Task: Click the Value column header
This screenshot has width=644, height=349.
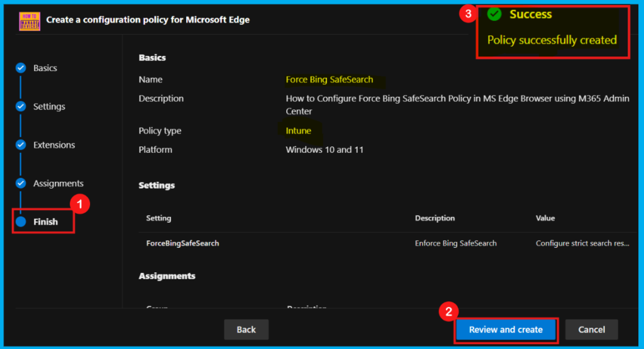Action: tap(545, 218)
